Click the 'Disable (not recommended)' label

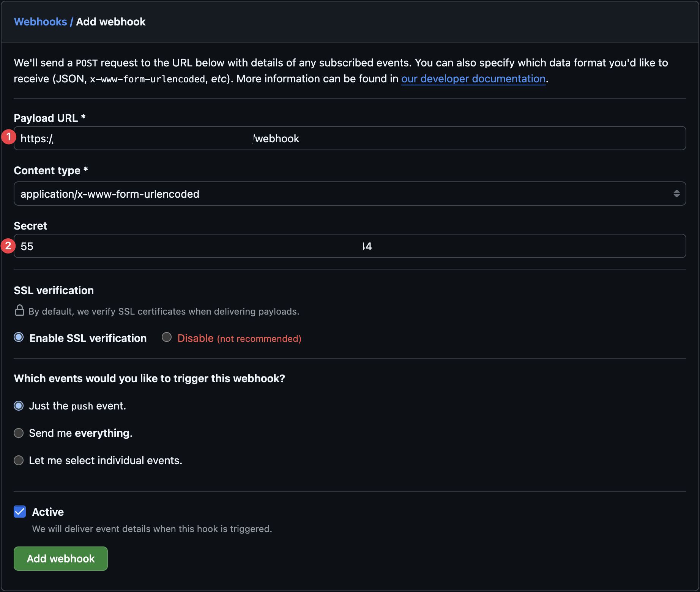239,338
